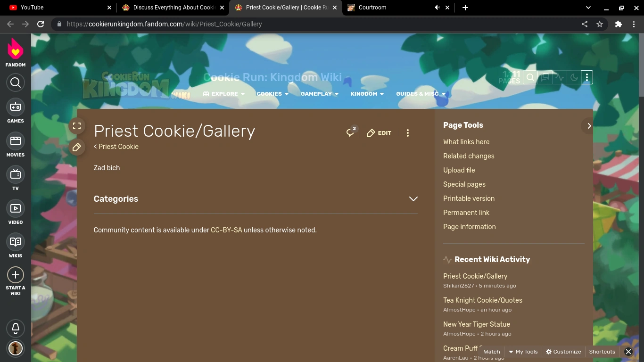
Task: Open Related changes
Action: (x=469, y=156)
